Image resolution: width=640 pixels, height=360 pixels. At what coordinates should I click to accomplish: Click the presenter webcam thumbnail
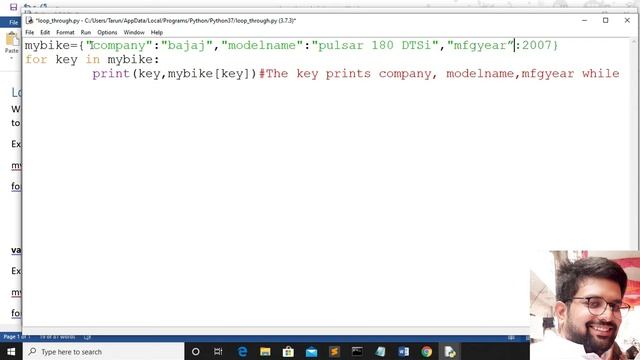pyautogui.click(x=584, y=305)
